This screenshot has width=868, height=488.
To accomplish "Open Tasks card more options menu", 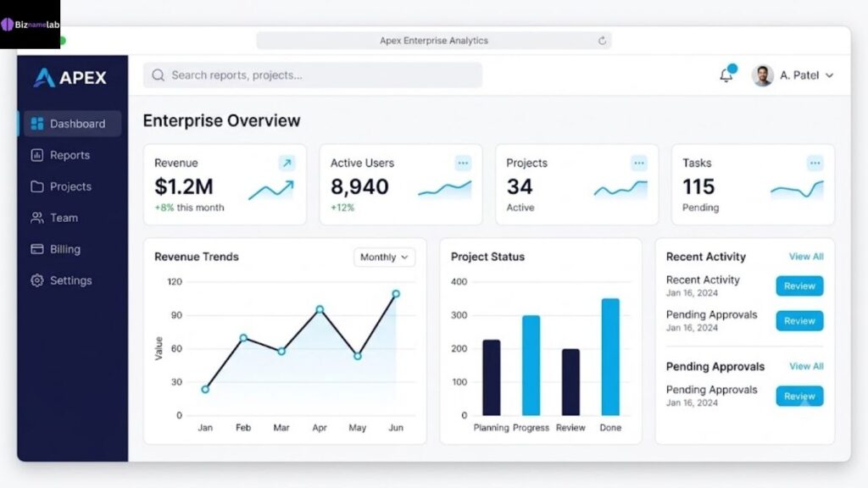I will pyautogui.click(x=815, y=163).
